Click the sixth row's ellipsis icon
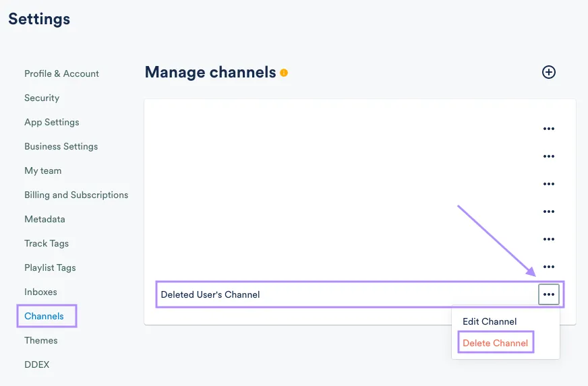 pyautogui.click(x=549, y=267)
